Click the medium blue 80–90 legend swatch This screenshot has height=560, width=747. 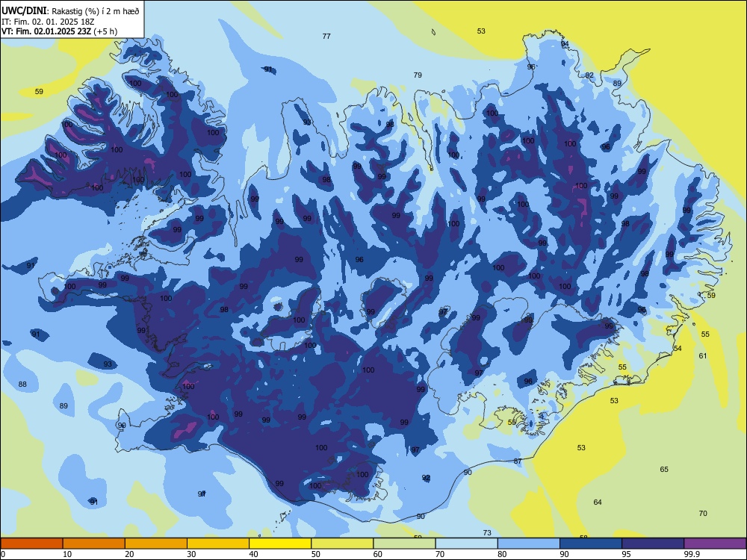[529, 544]
